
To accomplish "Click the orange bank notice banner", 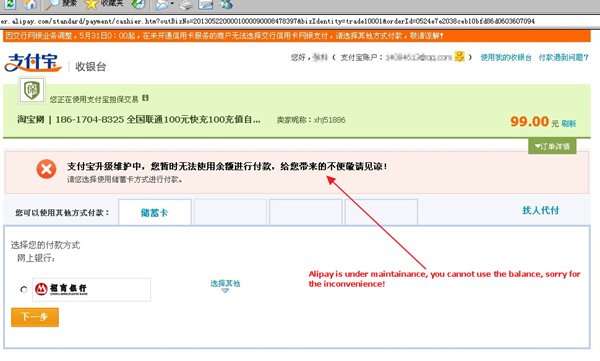I will (297, 36).
